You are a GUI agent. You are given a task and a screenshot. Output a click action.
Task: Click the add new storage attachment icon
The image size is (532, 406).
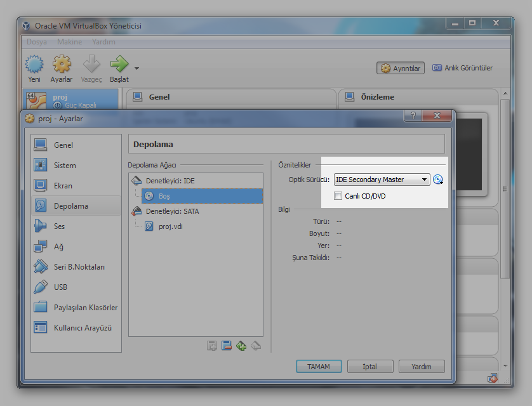pos(212,346)
